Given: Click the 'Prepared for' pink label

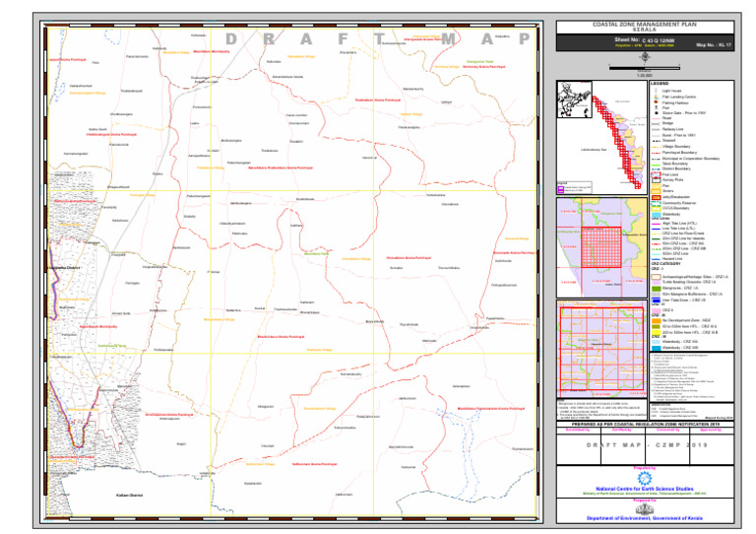Looking at the screenshot, I should click(x=645, y=501).
